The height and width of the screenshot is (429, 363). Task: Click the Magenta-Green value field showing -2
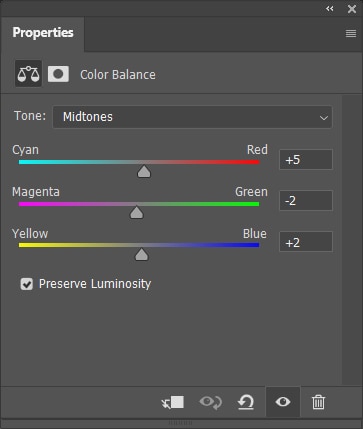coord(306,201)
